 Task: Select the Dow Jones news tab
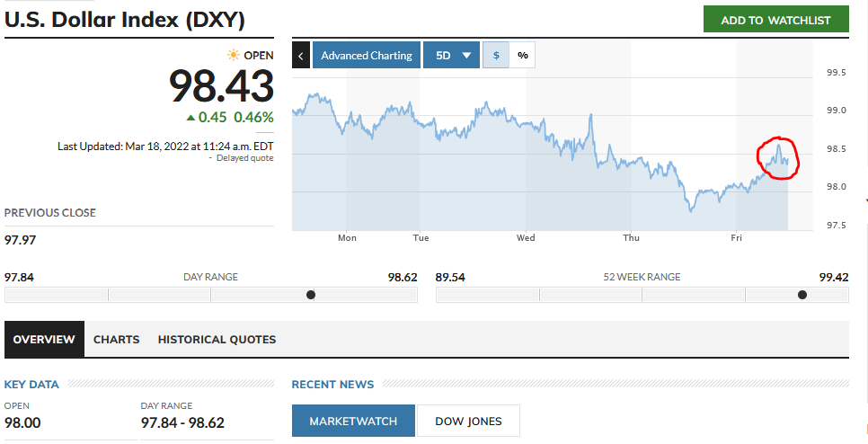[468, 421]
